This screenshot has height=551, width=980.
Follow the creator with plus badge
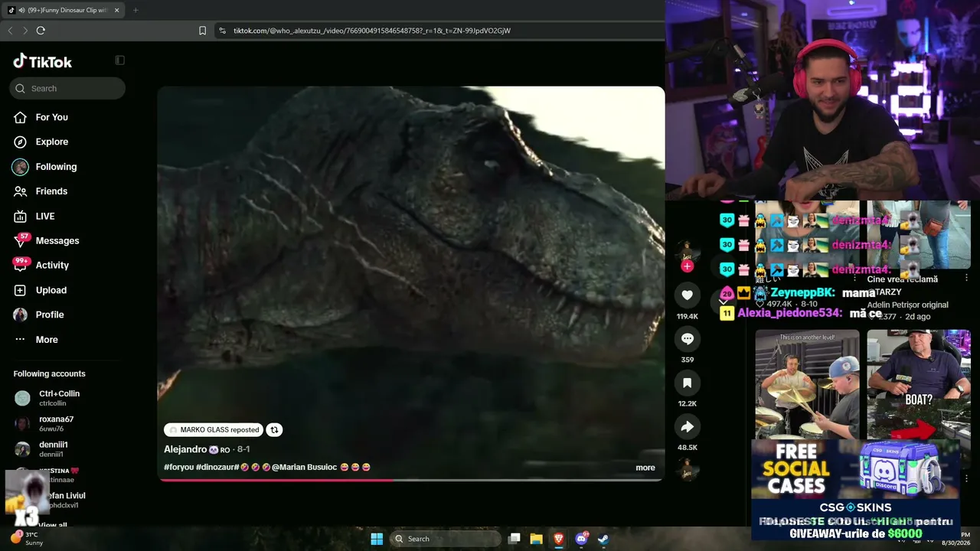[x=687, y=266]
